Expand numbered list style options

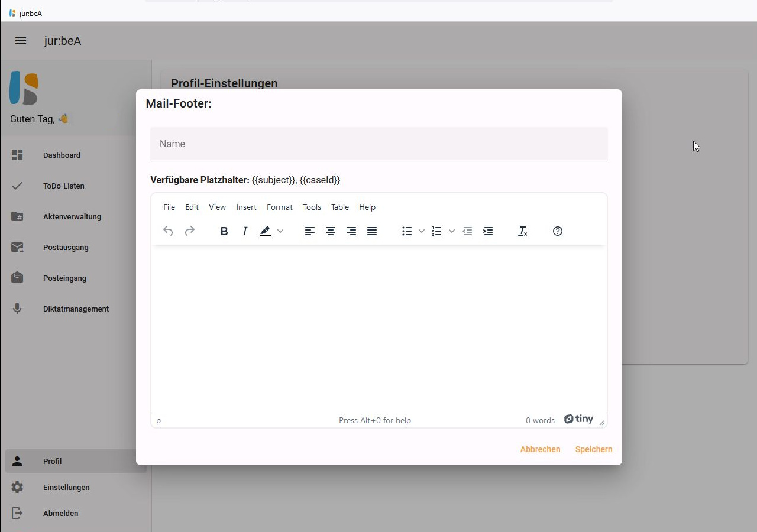[x=452, y=231]
